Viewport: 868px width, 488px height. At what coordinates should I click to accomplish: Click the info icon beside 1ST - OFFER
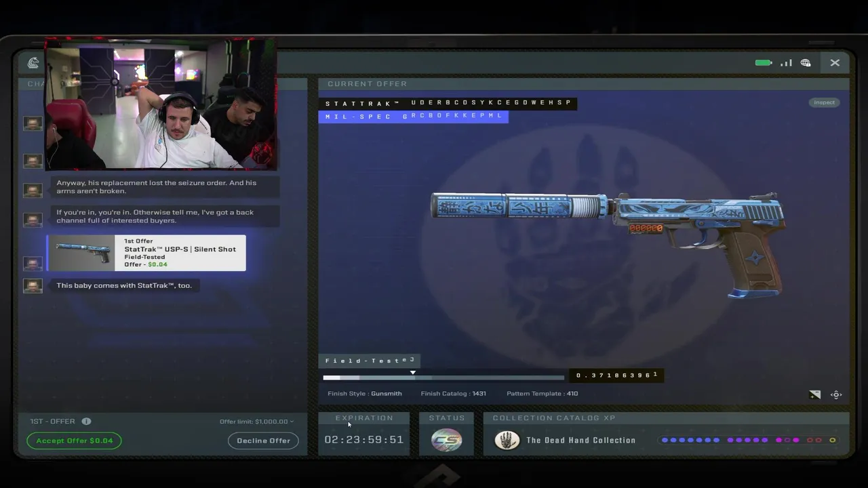point(86,422)
